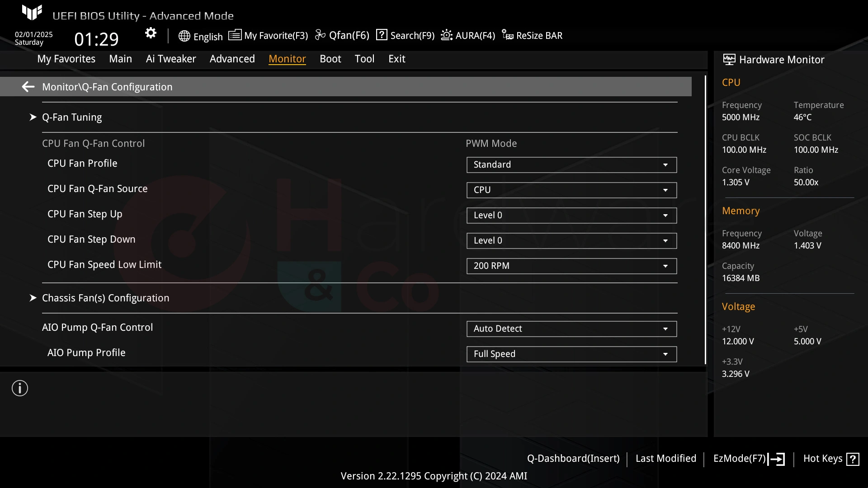Click the TUF logo icon
Image resolution: width=868 pixels, height=488 pixels.
[x=32, y=12]
